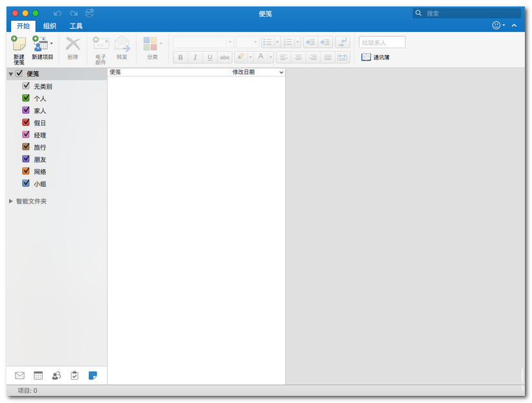Screen dimensions: 532x403
Task: Uncheck the orange 网络 category
Action: (x=26, y=170)
